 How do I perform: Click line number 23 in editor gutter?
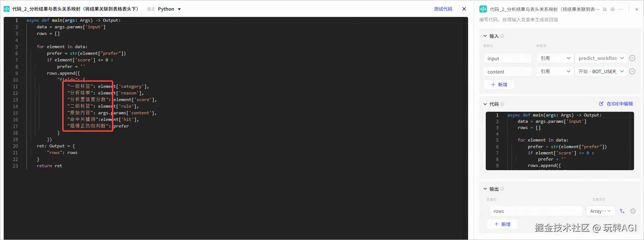pyautogui.click(x=15, y=166)
